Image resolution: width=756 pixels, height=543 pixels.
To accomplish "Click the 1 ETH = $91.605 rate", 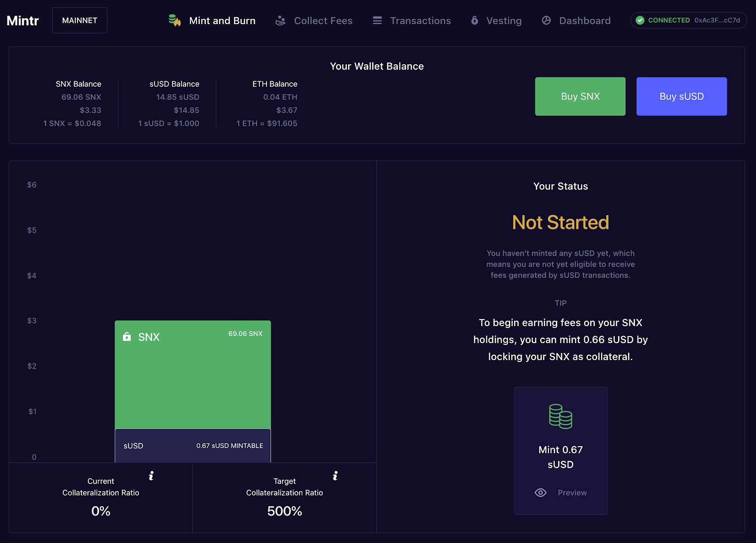I will point(267,123).
